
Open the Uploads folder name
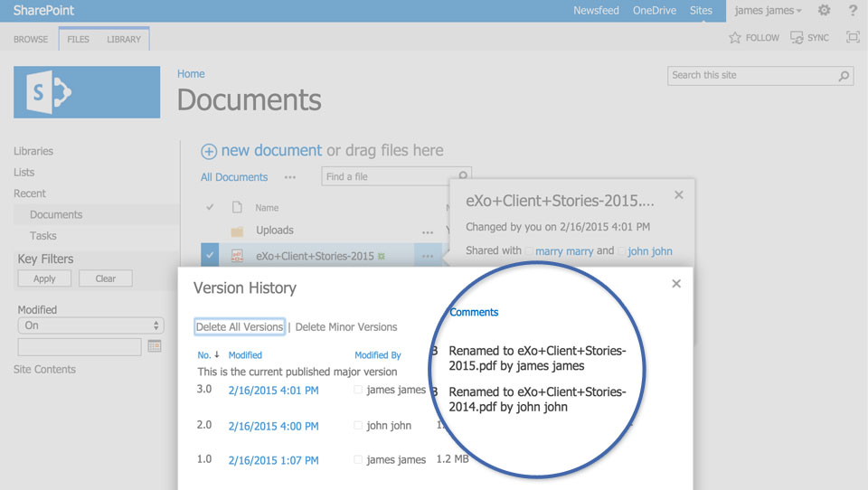click(275, 231)
